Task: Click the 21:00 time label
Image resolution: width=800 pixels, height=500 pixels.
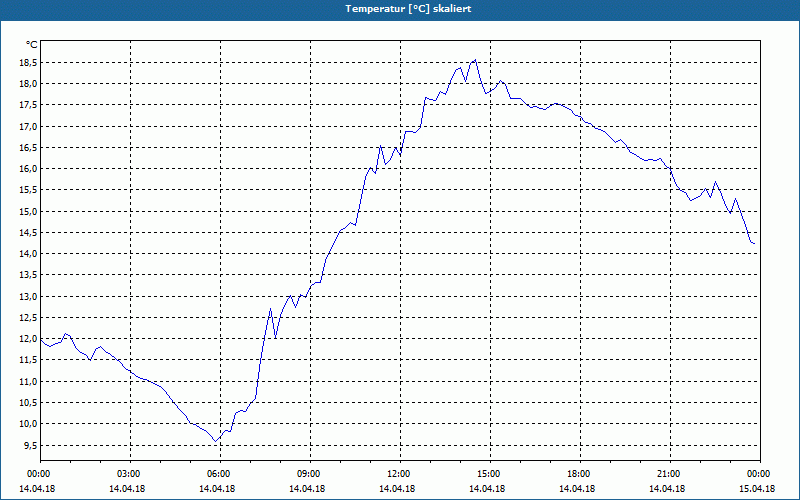Action: pyautogui.click(x=667, y=474)
